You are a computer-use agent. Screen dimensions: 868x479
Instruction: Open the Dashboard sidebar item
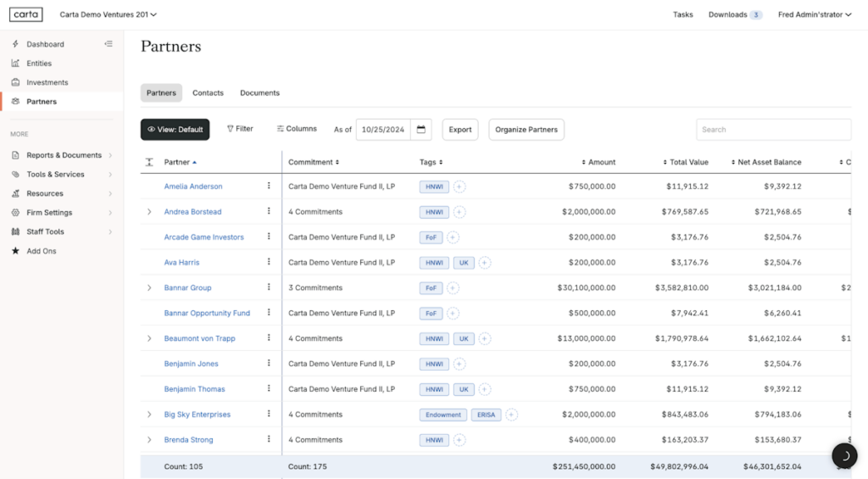tap(45, 44)
